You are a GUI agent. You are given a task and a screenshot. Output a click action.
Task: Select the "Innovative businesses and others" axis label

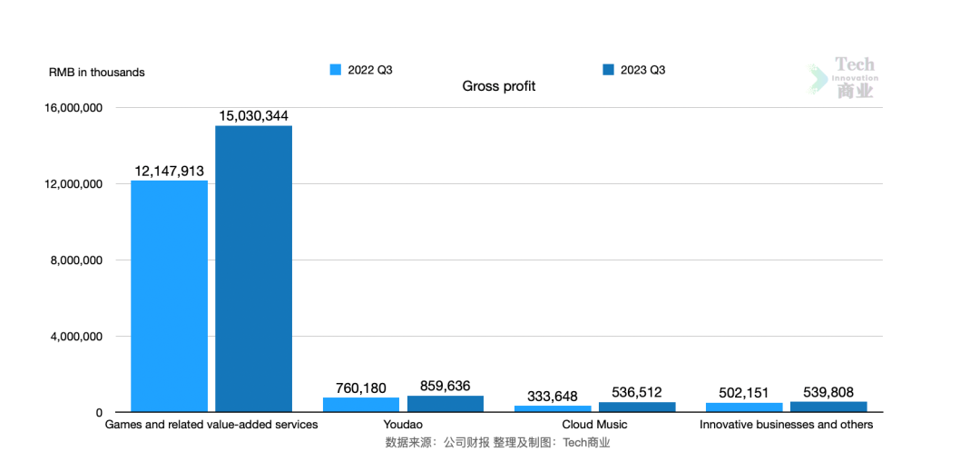point(786,425)
